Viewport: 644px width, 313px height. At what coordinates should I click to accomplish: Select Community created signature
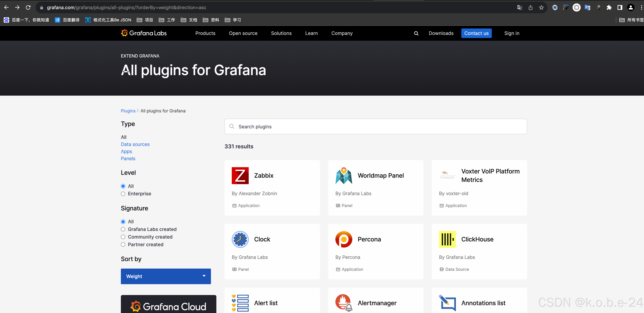click(123, 237)
